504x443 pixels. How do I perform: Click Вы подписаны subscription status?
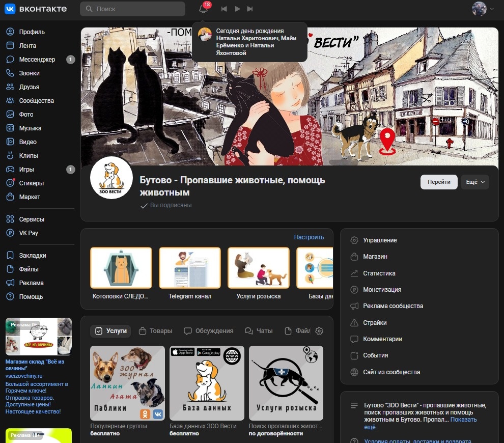click(166, 205)
